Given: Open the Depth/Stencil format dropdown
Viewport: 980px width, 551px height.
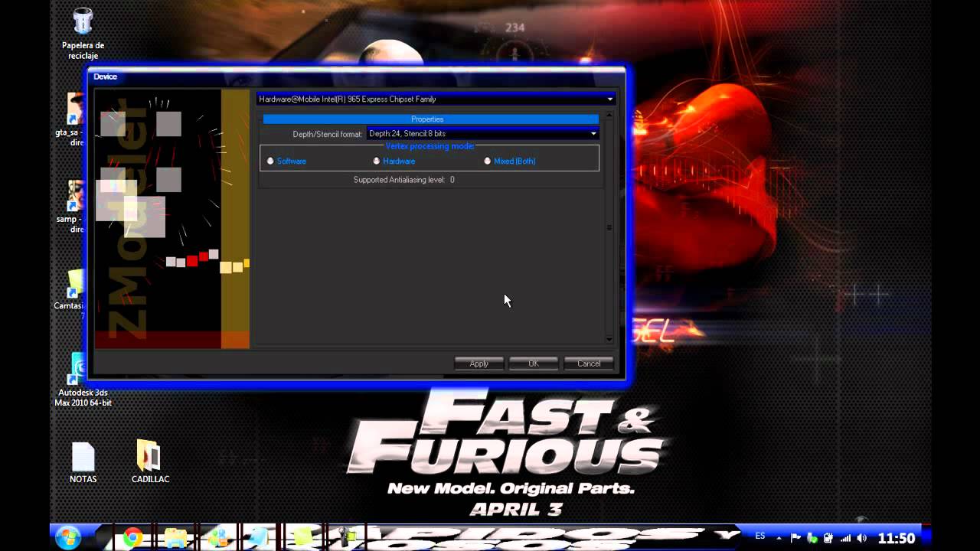Looking at the screenshot, I should (482, 134).
